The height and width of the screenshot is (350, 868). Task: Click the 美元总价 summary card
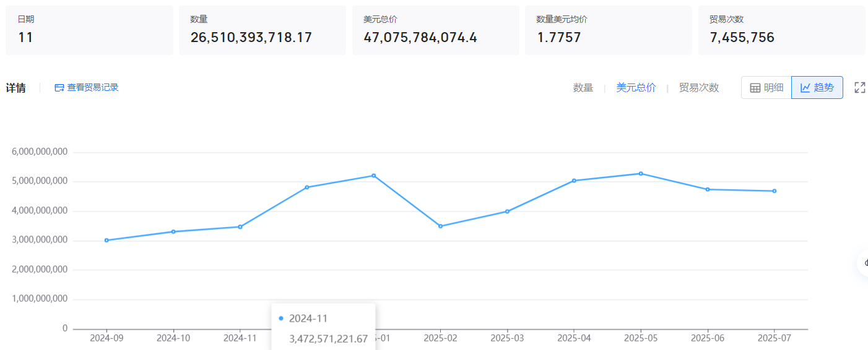point(435,30)
